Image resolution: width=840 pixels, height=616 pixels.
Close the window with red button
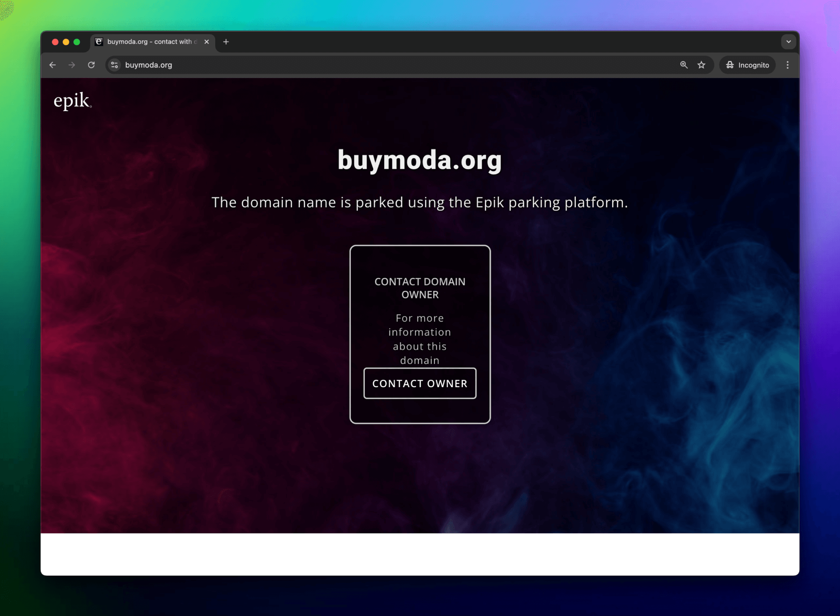click(x=55, y=42)
